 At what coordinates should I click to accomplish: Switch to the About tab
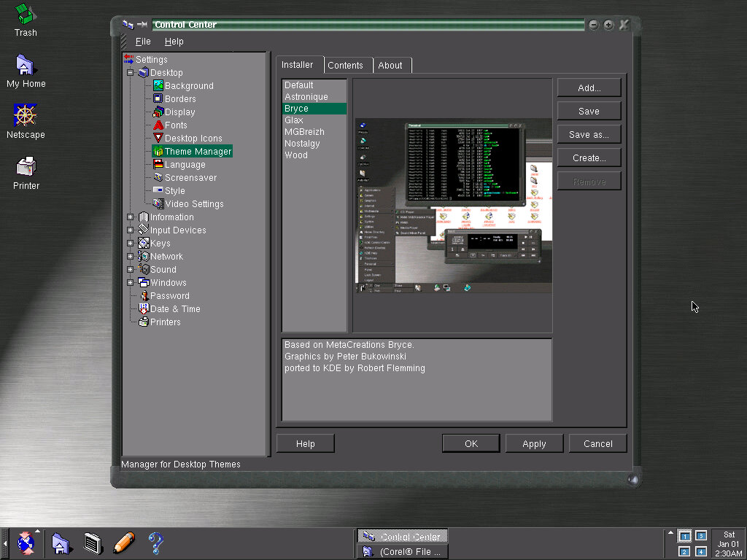390,65
